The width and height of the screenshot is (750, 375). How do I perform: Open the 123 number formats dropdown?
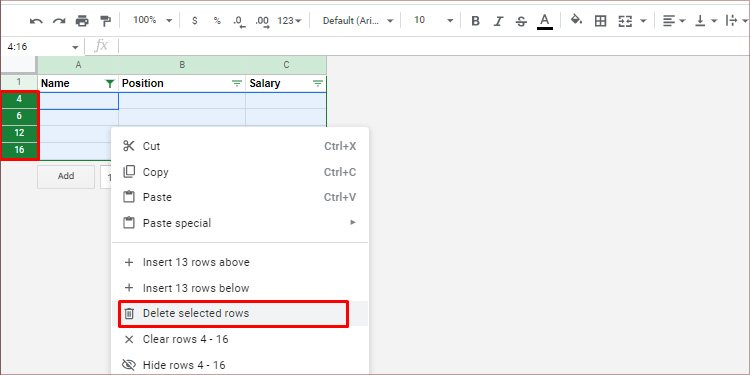pyautogui.click(x=289, y=21)
